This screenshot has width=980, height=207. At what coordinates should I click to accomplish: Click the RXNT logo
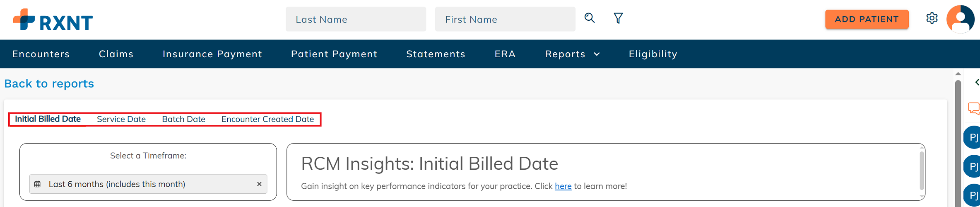(x=53, y=20)
